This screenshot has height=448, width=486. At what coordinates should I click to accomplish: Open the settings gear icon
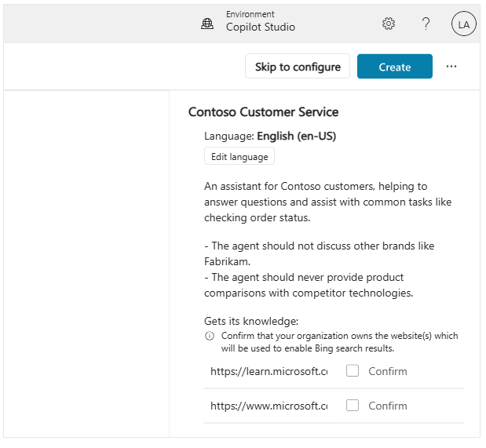pyautogui.click(x=388, y=24)
